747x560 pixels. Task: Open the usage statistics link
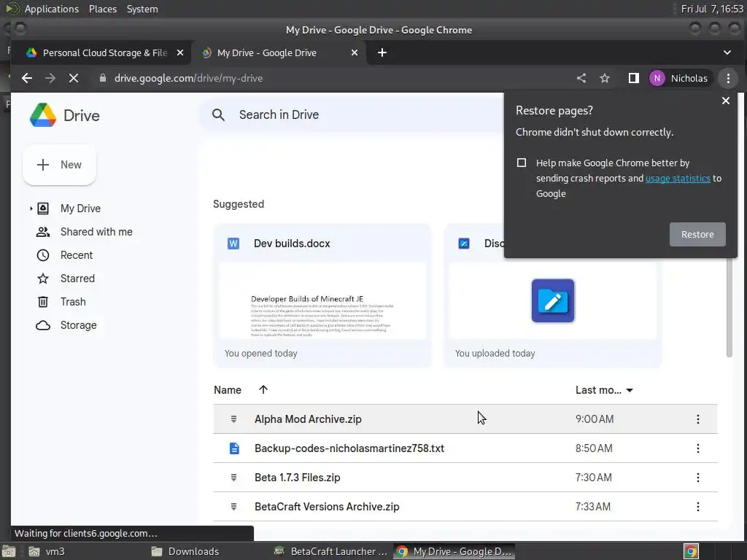678,178
